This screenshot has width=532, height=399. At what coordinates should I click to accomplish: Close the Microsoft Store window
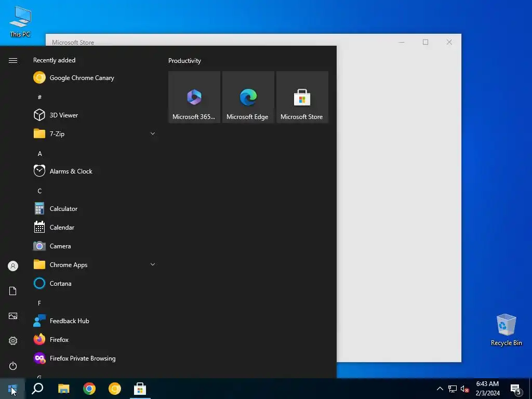[x=449, y=42]
